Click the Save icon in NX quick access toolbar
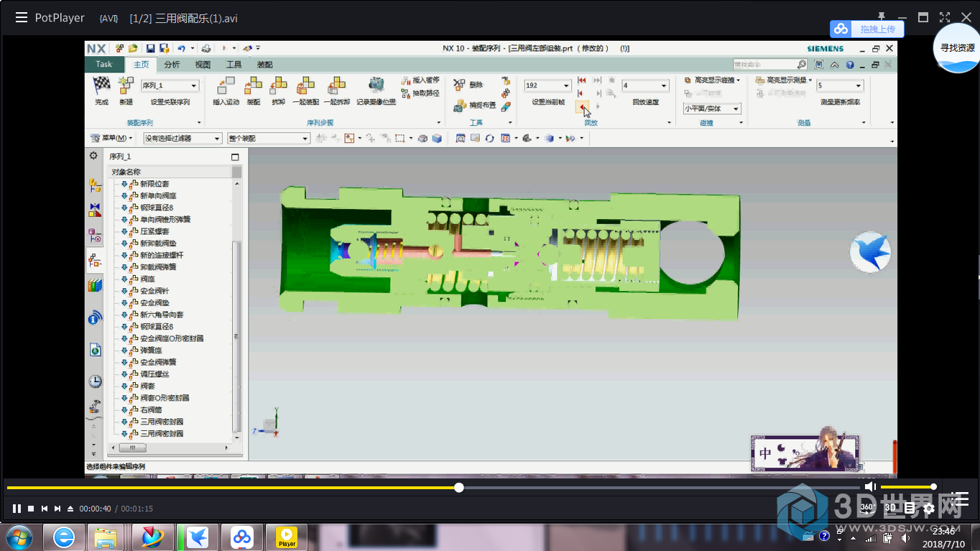The image size is (980, 551). tap(151, 48)
